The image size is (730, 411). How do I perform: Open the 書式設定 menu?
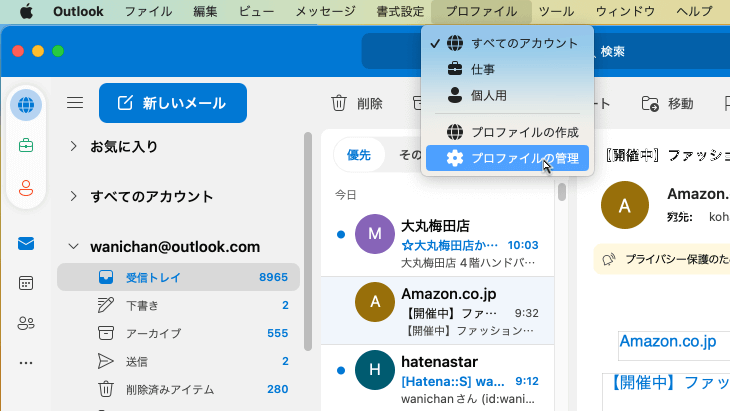pyautogui.click(x=400, y=11)
